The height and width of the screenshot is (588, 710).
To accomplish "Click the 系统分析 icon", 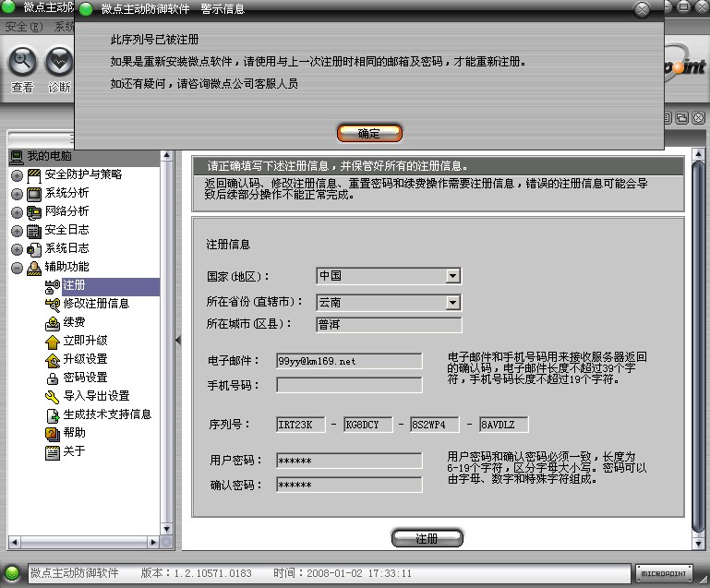I will tap(34, 194).
